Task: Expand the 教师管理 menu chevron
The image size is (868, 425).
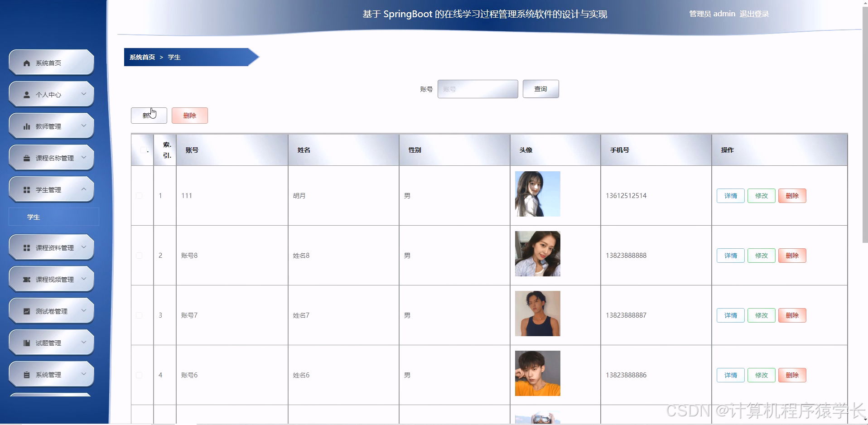Action: tap(84, 126)
